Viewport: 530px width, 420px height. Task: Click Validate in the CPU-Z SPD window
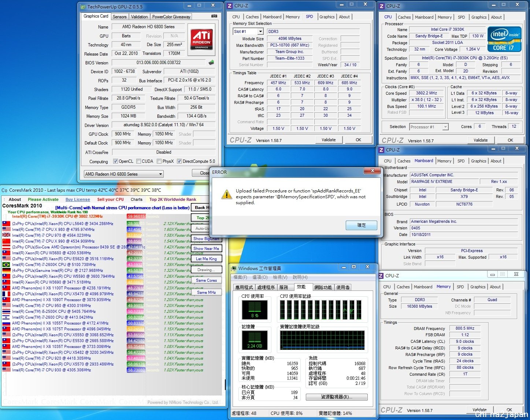click(x=329, y=140)
